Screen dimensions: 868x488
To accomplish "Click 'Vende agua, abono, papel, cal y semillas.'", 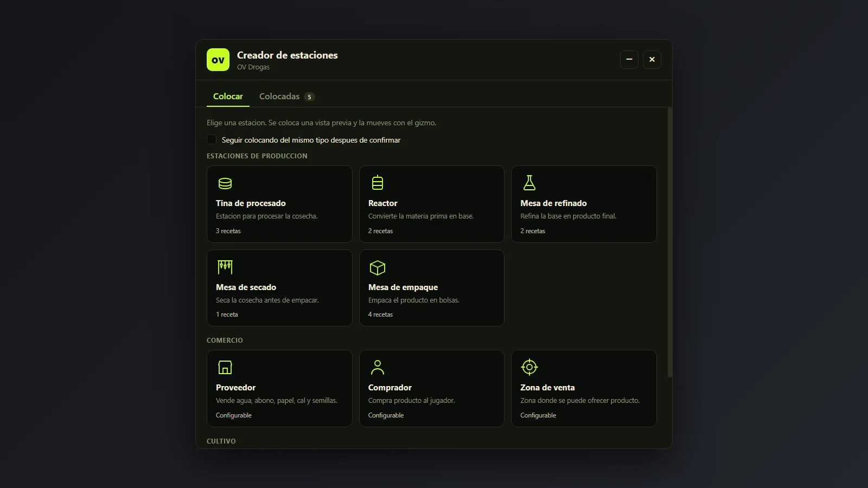I will (x=277, y=401).
